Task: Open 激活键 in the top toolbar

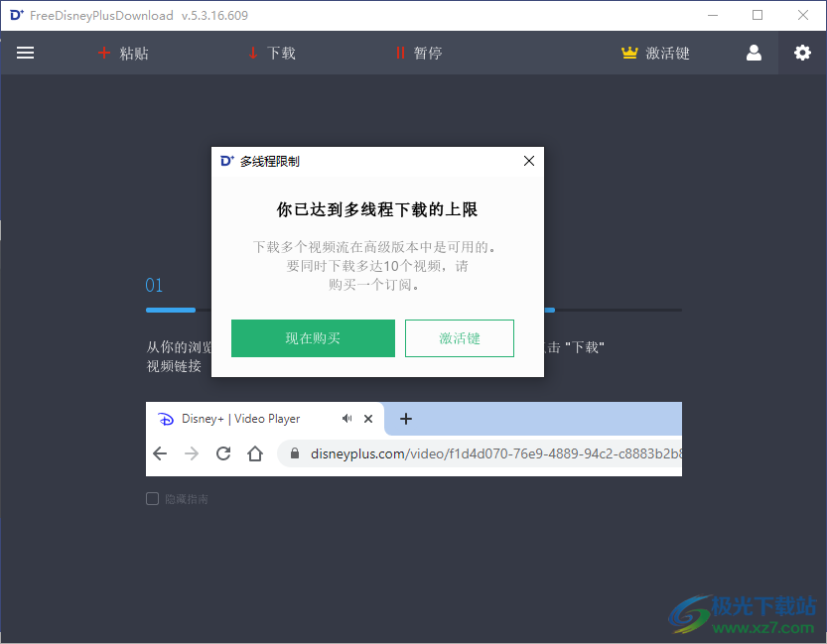Action: click(x=655, y=53)
